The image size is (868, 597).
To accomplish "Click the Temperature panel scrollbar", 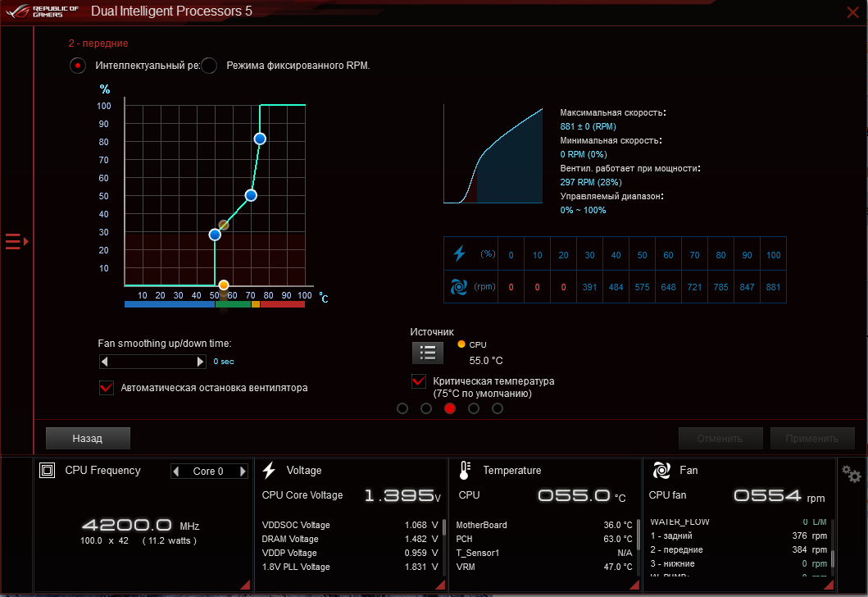I will (x=639, y=534).
